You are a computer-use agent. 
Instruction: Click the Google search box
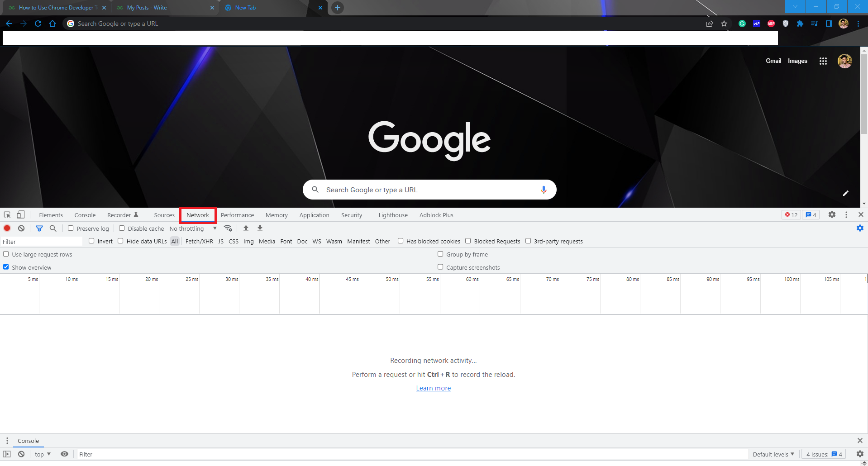point(429,190)
